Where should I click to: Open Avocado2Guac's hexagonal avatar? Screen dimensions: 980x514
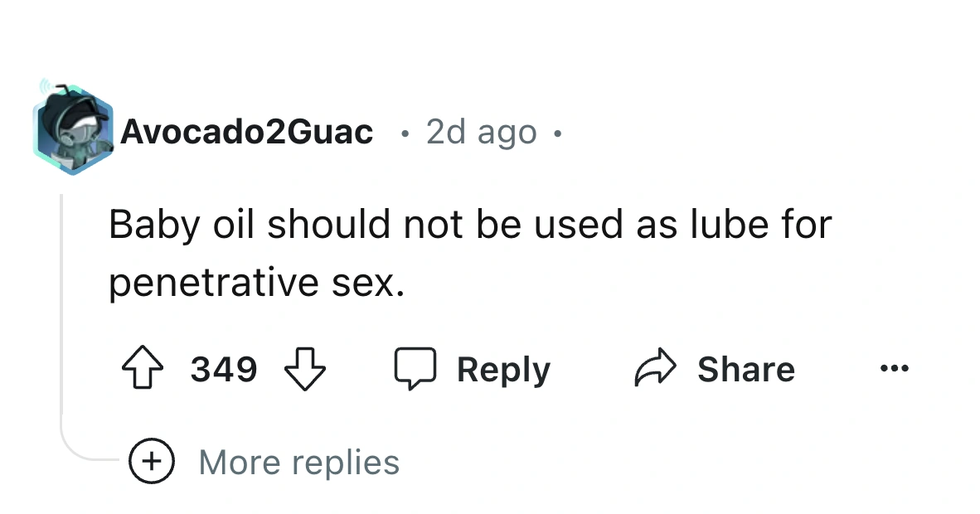[x=72, y=128]
